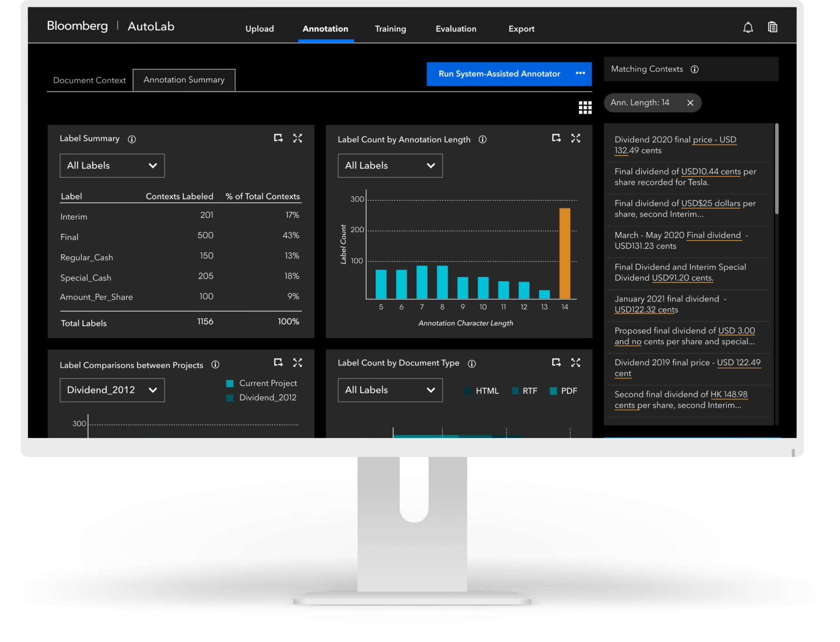Click the Label Summary info icon
Screen dimensions: 840x642
[132, 139]
